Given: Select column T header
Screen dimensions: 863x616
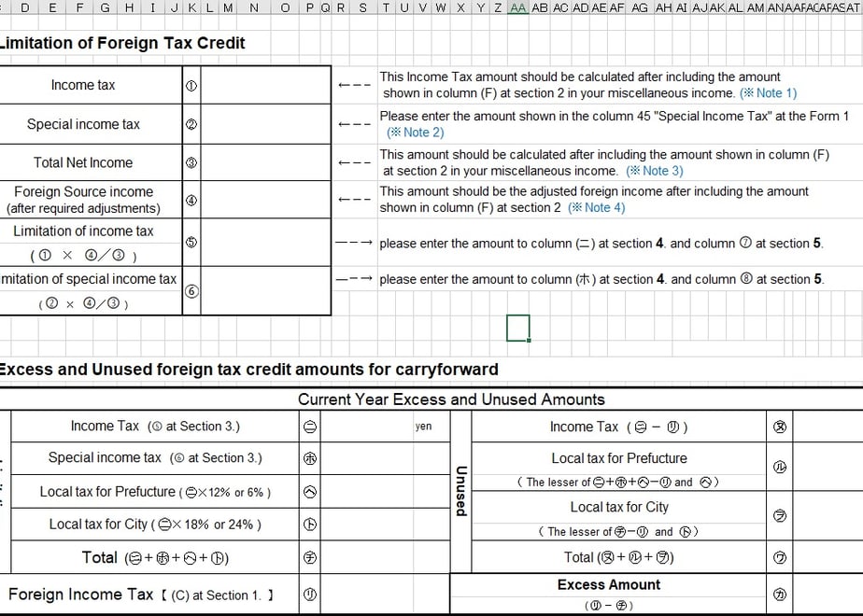Looking at the screenshot, I should pos(386,7).
